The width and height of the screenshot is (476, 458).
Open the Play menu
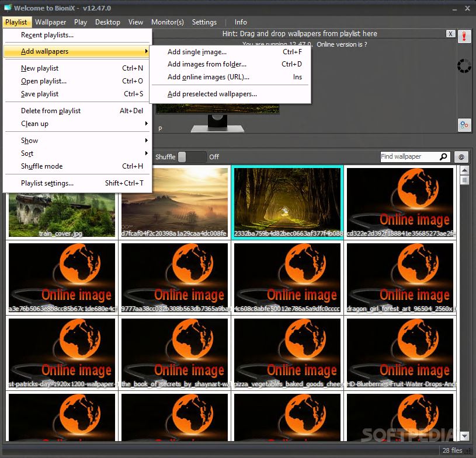click(81, 22)
